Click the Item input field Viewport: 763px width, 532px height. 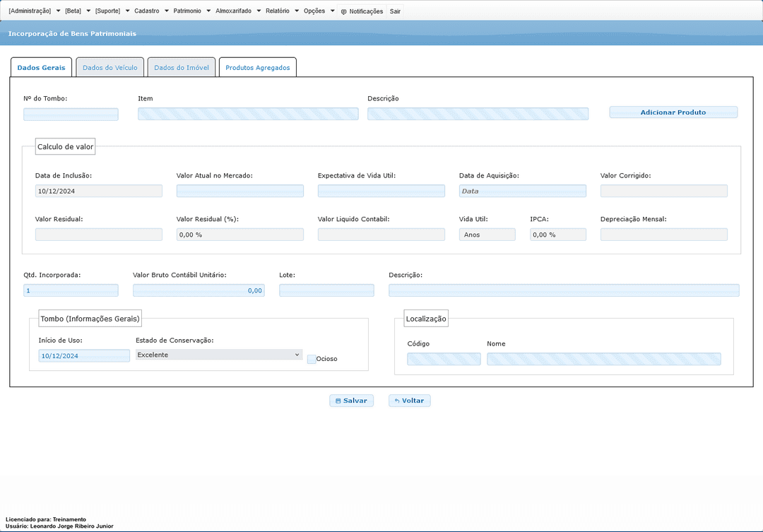click(x=248, y=114)
